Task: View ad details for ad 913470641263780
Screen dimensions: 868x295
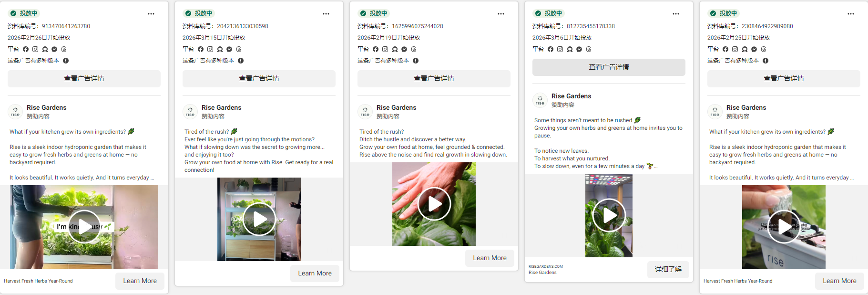Action: coord(84,79)
